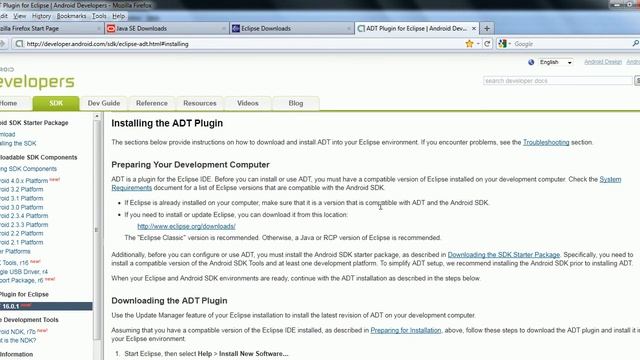The image size is (640, 360).
Task: Open the Bookmarks menu
Action: pos(71,16)
